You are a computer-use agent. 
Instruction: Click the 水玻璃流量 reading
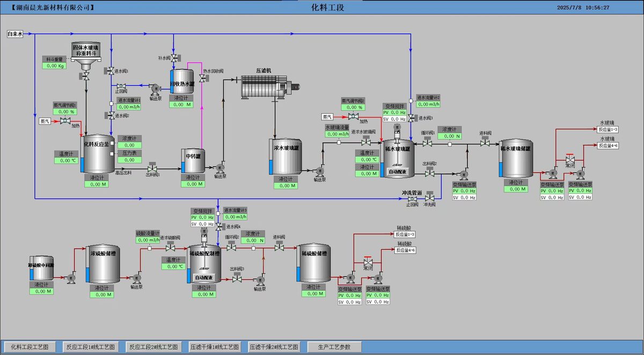tap(337, 134)
